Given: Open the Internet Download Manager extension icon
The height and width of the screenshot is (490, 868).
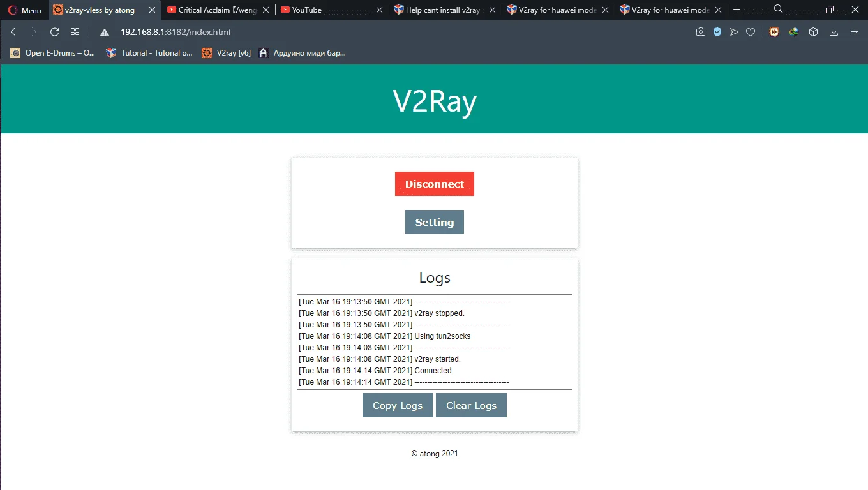Looking at the screenshot, I should [793, 32].
